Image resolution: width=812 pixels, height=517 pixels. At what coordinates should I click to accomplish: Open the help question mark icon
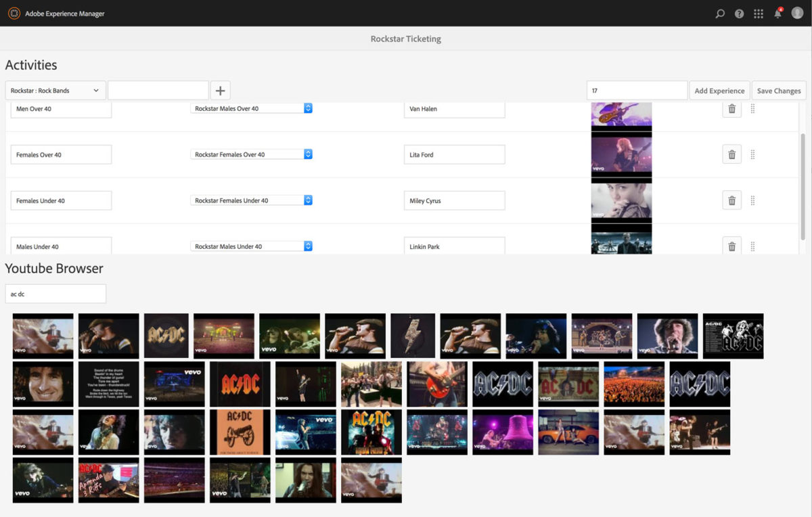(x=739, y=14)
